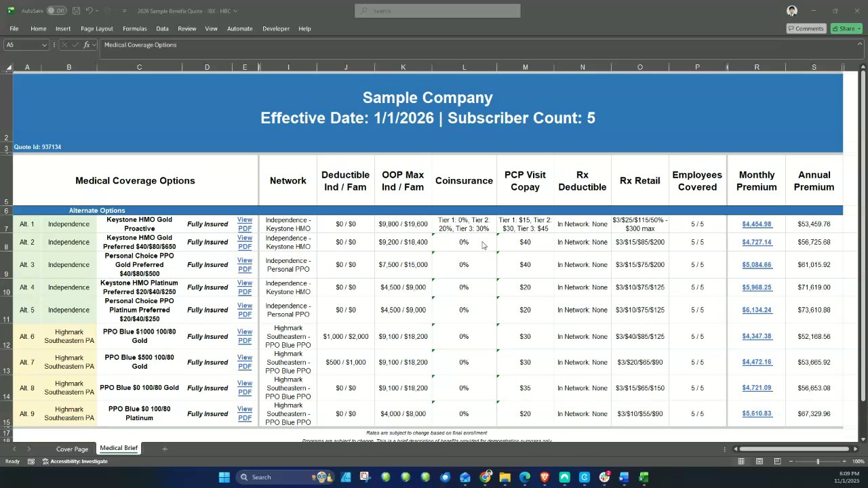This screenshot has height=488, width=868.
Task: Open Accessibility: Investigate in status bar
Action: point(75,462)
